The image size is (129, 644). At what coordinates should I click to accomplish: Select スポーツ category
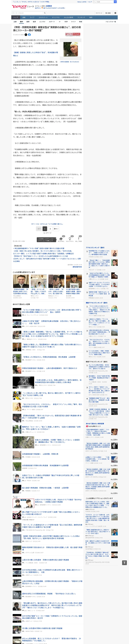click(52, 22)
